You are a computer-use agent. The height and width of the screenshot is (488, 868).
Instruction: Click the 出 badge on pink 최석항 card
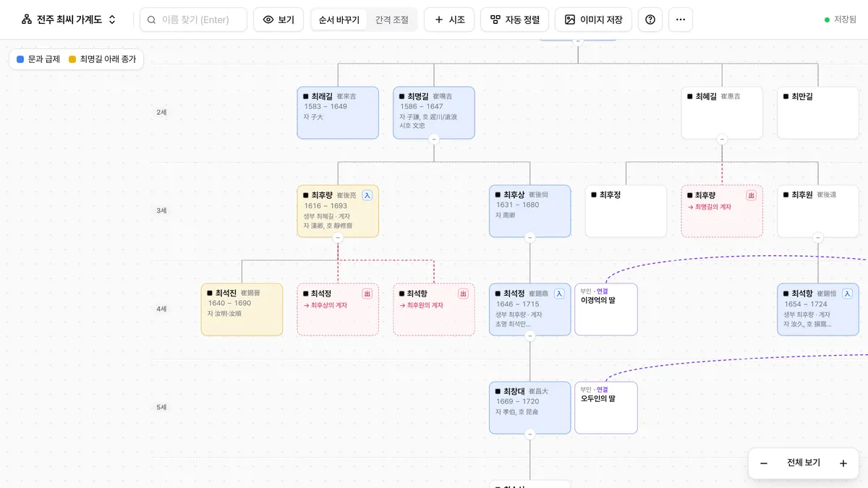463,294
